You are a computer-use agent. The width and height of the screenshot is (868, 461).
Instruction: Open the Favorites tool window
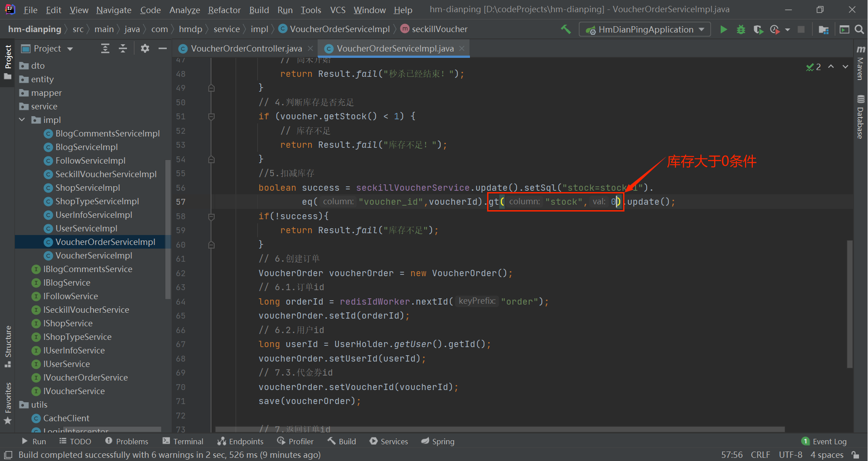[x=8, y=403]
